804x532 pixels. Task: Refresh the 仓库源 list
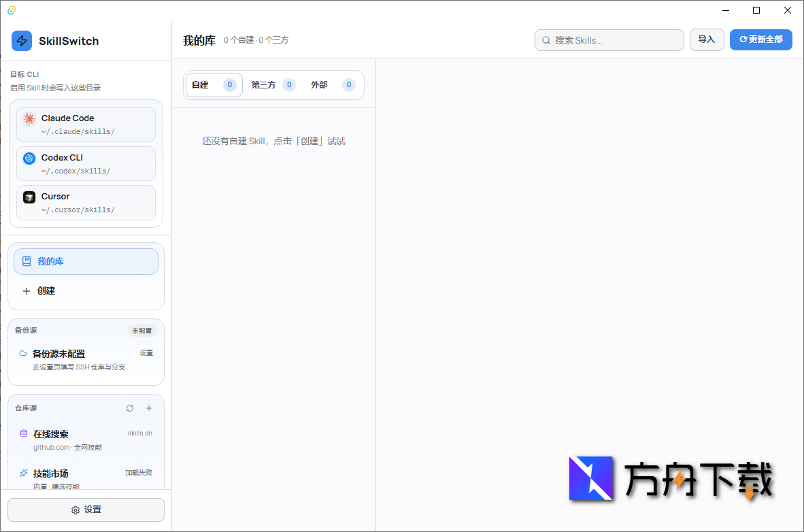point(130,408)
